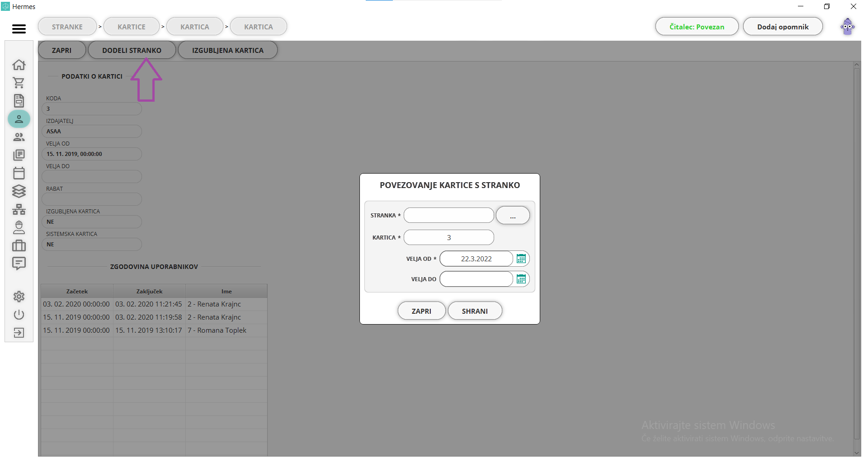
Task: Open the people group sidebar icon
Action: click(19, 137)
